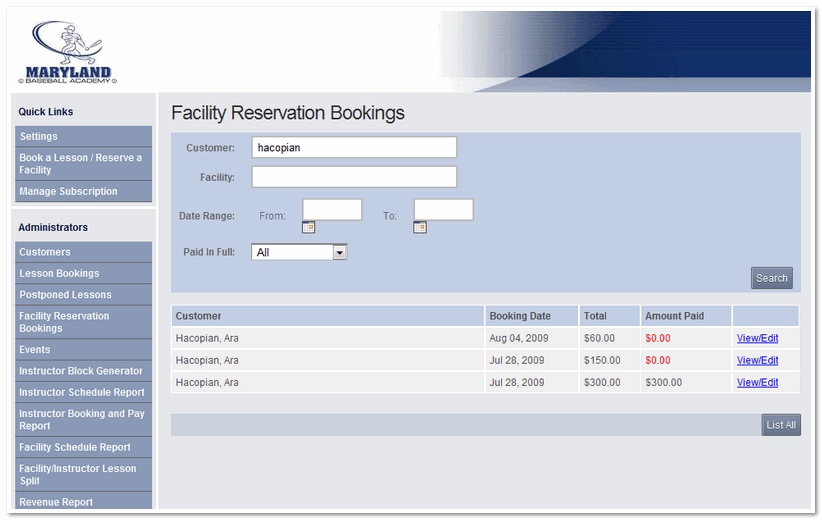Open View/Edit for the Aug 04, 2009 booking
This screenshot has width=822, height=520.
(757, 338)
